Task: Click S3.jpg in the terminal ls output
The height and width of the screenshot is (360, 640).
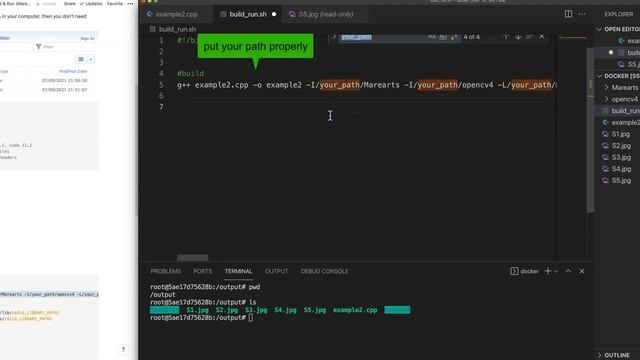Action: coord(256,310)
